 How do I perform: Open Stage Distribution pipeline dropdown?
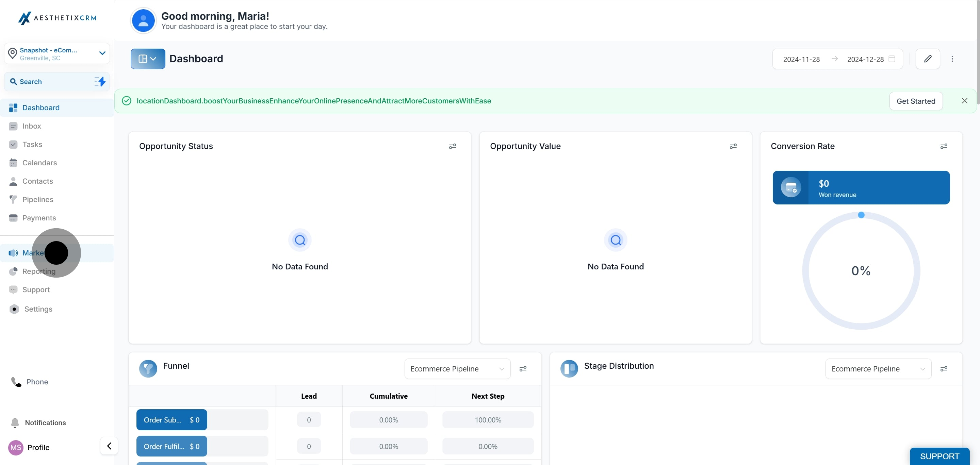click(878, 369)
